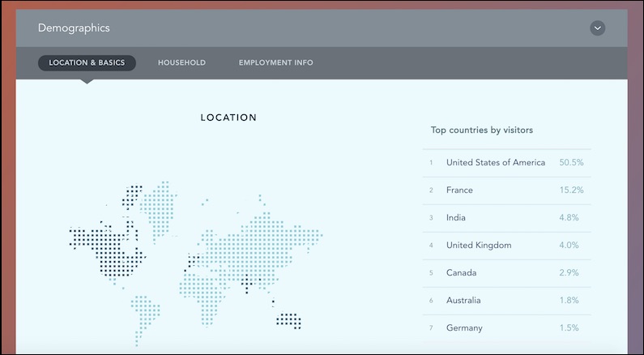Pick Canada from the top countries list
644x355 pixels.
[461, 273]
